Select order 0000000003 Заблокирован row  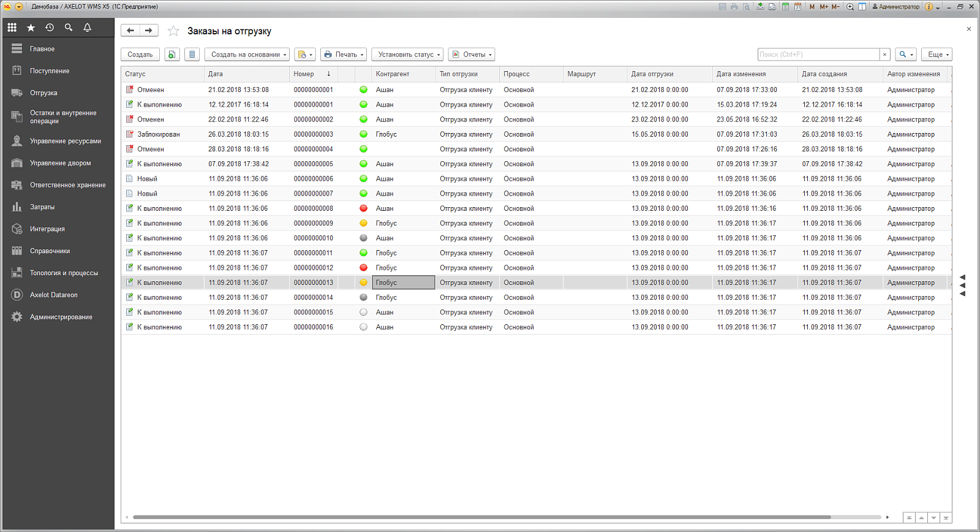(536, 134)
